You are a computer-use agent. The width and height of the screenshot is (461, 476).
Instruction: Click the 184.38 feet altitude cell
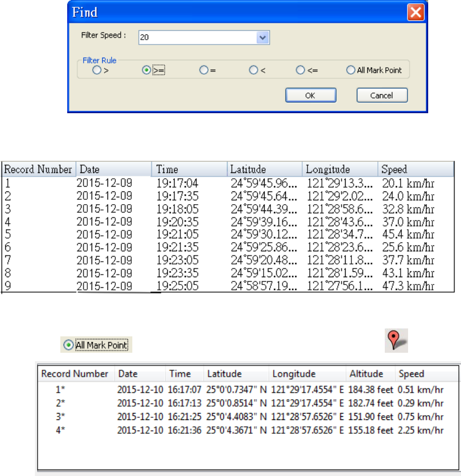pos(370,389)
